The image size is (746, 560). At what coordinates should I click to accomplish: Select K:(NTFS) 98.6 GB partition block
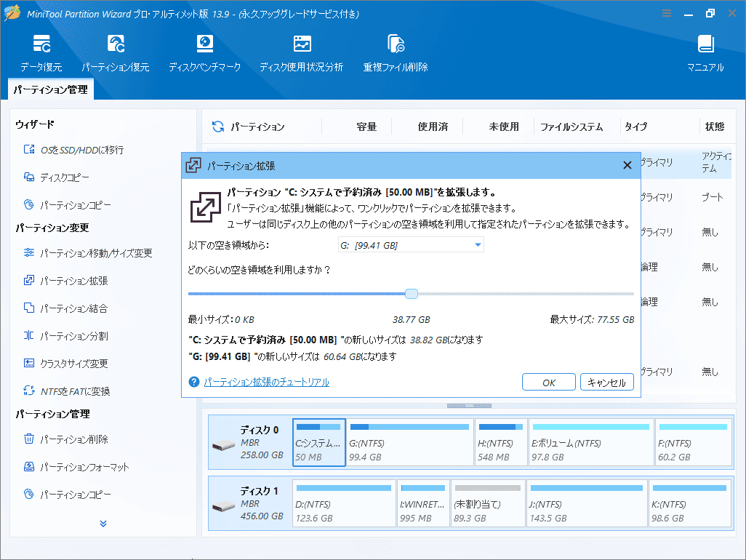690,503
